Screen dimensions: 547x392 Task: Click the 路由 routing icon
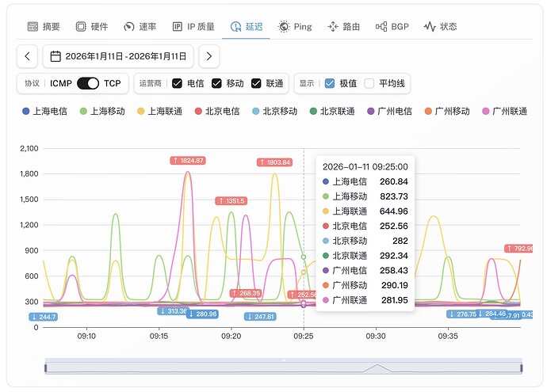point(332,26)
